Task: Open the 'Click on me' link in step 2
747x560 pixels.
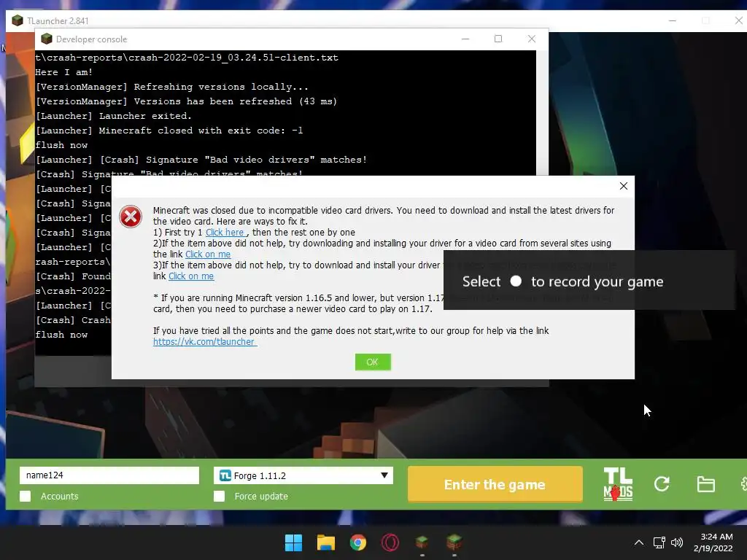Action: tap(208, 254)
